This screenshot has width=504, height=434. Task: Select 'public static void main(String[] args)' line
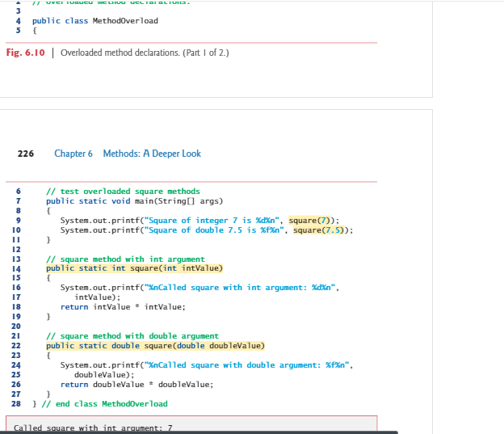tap(134, 201)
